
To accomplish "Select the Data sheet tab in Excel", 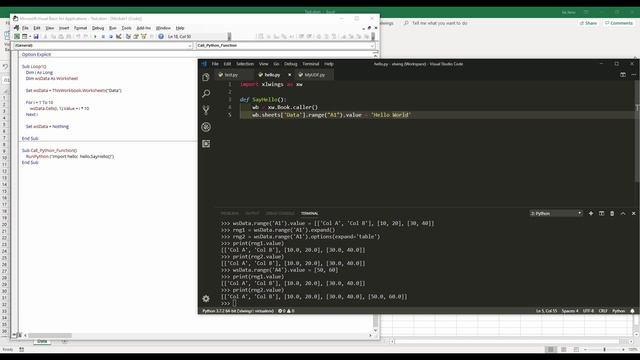I will click(x=42, y=341).
